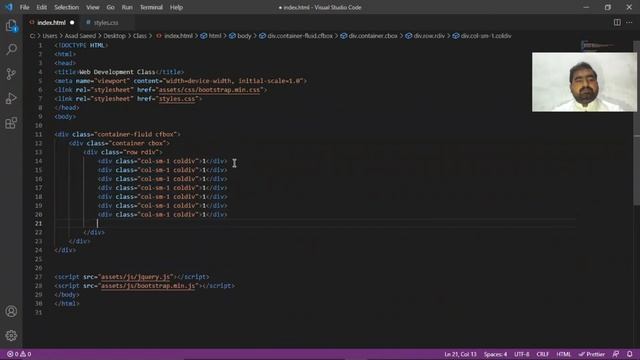This screenshot has width=640, height=360.
Task: Click the col-sm-1 coldiv div on line 14
Action: 162,161
